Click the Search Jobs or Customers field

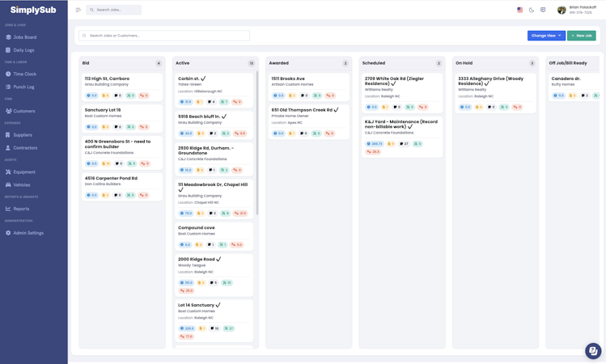coord(166,36)
